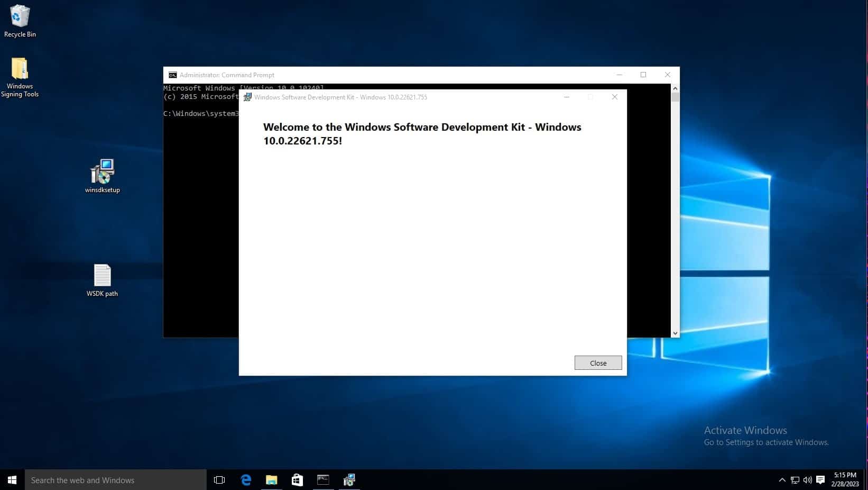Launch the Windows Store from taskbar

(x=297, y=480)
